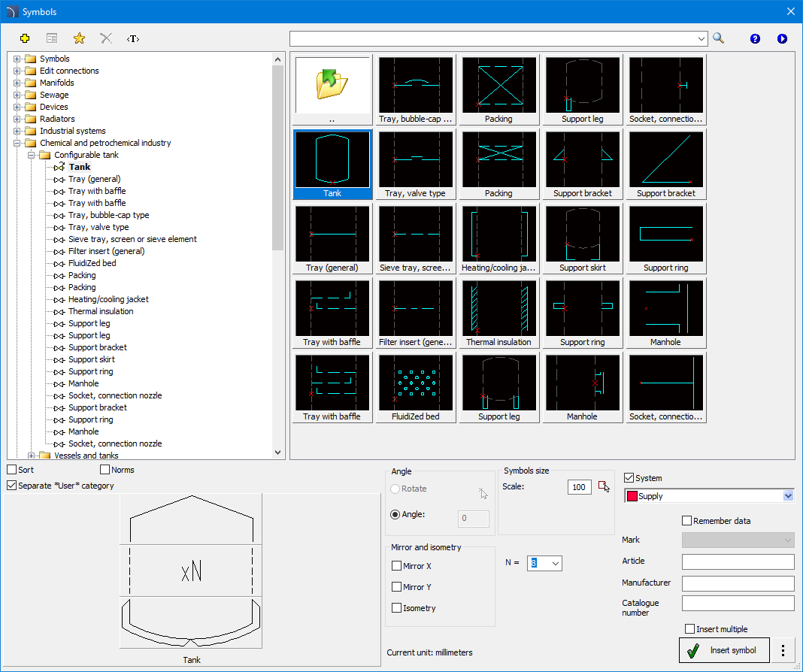Click the text tag T icon in toolbar
The image size is (803, 672).
click(133, 38)
